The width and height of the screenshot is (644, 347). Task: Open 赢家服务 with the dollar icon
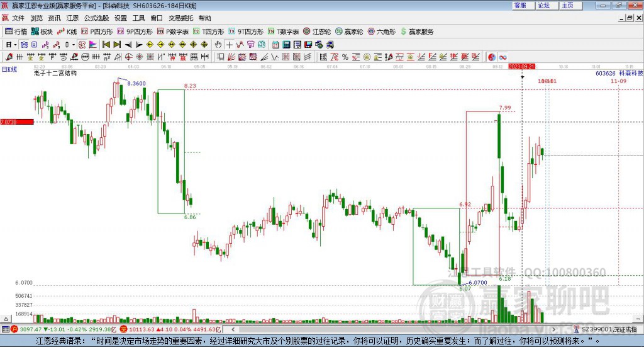point(417,31)
